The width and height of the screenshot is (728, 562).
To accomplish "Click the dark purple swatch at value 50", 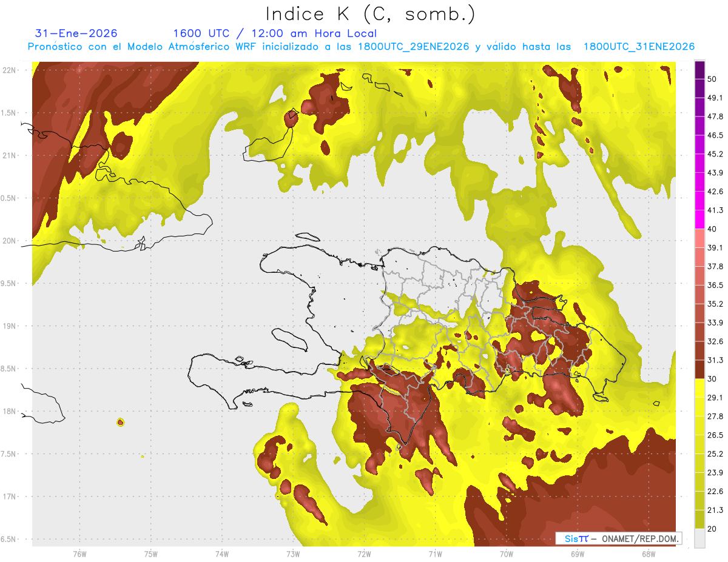I will pyautogui.click(x=699, y=72).
